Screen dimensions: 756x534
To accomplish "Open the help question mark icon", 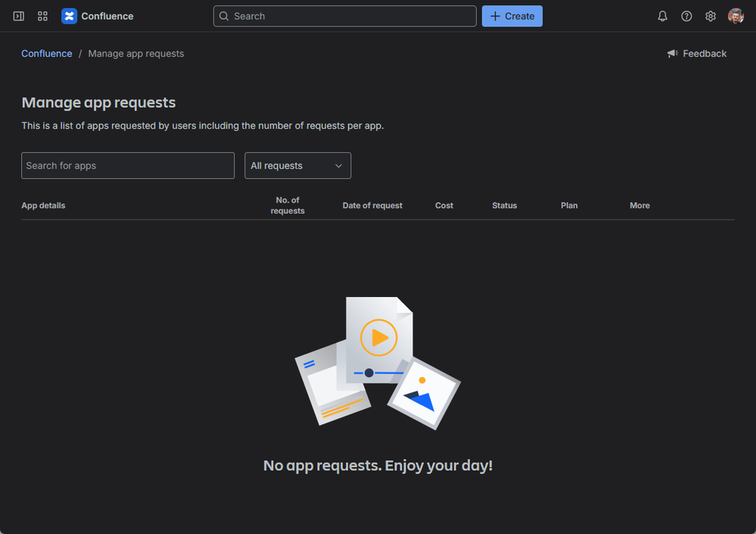I will coord(686,17).
